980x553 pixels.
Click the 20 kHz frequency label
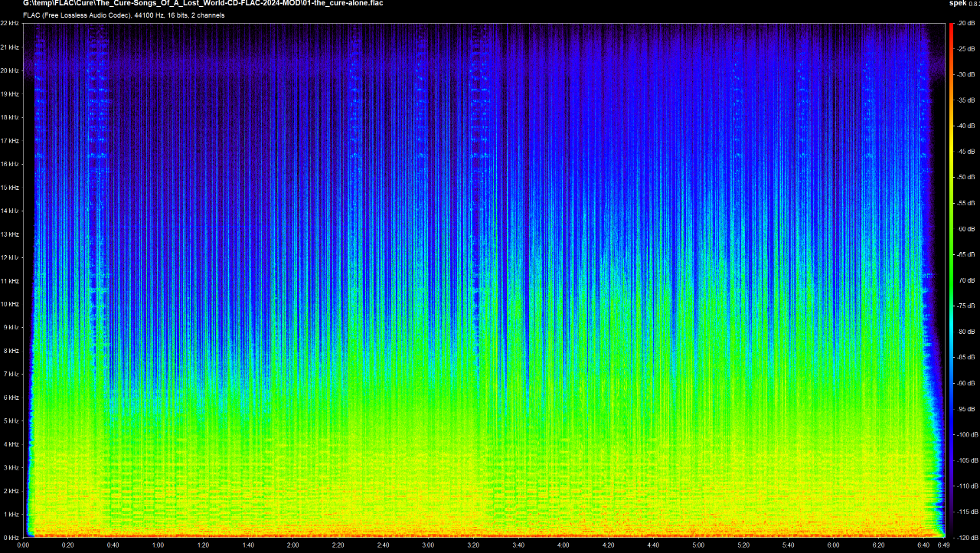point(10,70)
